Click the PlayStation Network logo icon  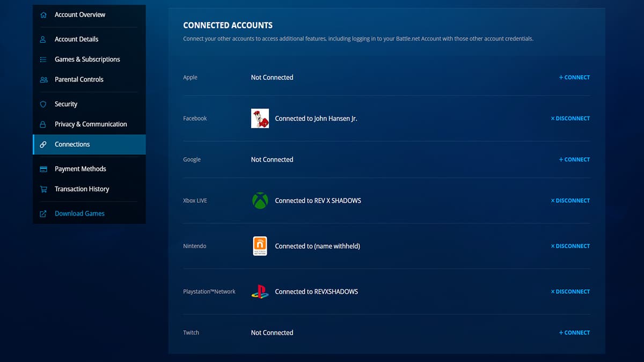(x=260, y=292)
